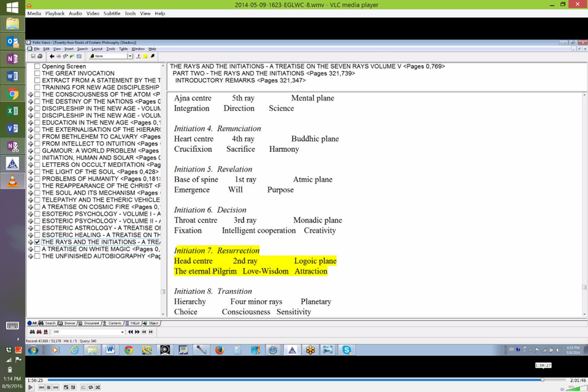Toggle loop playback in VLC
The width and height of the screenshot is (588, 392).
[x=90, y=388]
